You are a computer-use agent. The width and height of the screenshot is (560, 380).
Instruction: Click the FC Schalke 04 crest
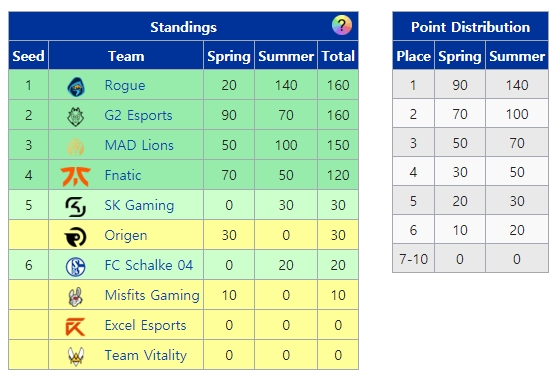tap(76, 267)
